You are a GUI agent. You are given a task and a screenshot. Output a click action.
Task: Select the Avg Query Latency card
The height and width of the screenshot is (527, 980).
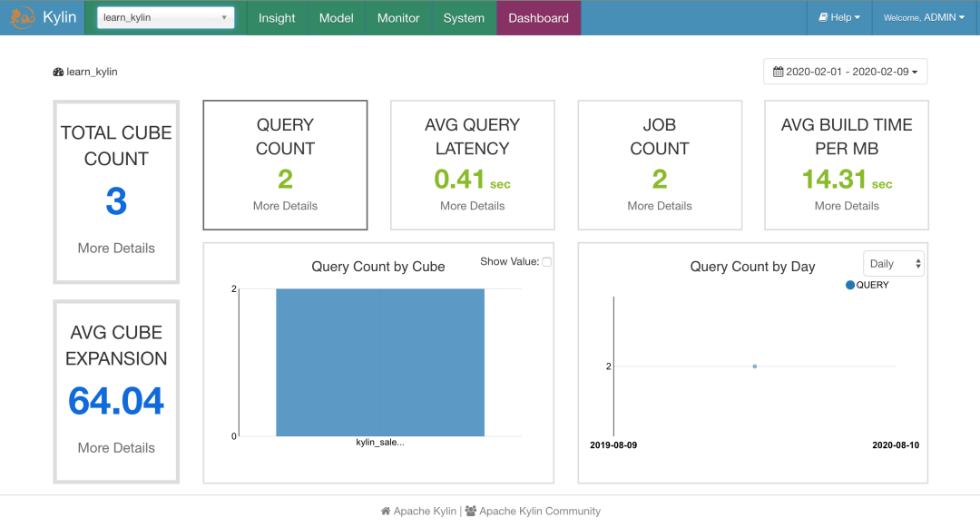(473, 165)
